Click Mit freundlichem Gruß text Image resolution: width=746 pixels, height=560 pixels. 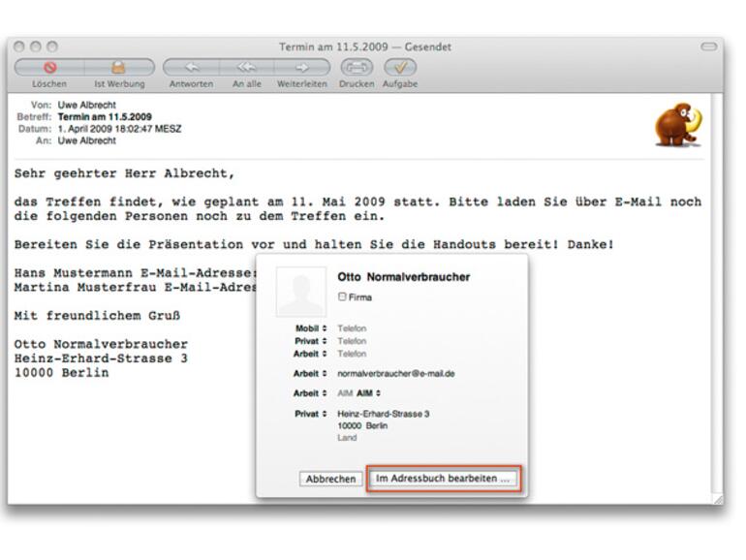pos(97,316)
